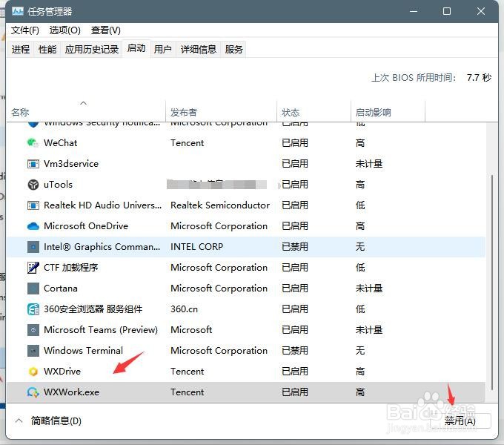This screenshot has width=504, height=445.
Task: Click Microsoft publisher of Teams row
Action: 191,330
